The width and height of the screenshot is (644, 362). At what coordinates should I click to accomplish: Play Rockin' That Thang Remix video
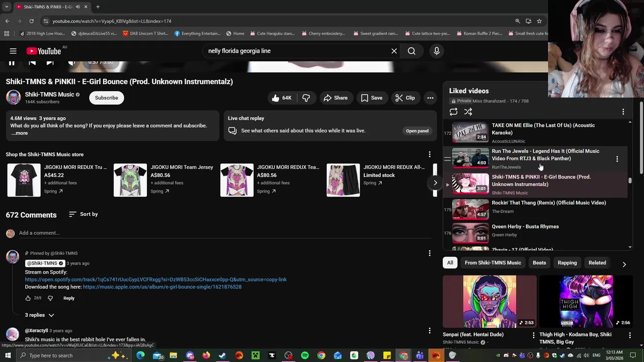point(535,209)
